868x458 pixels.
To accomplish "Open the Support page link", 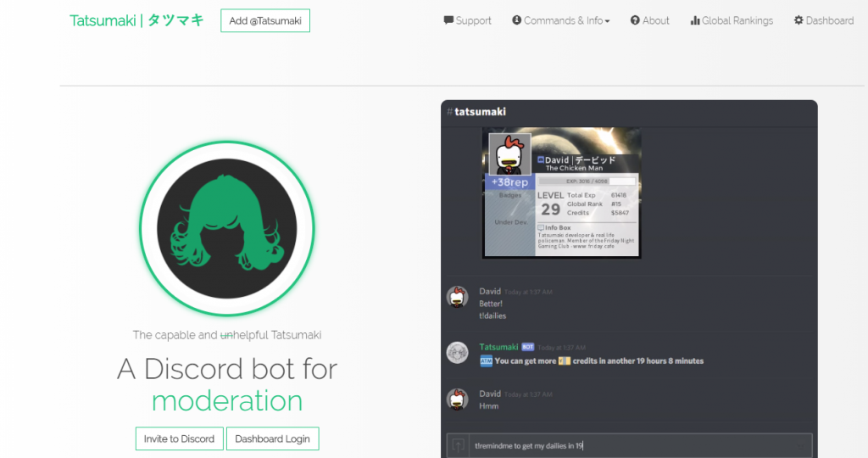I will point(467,20).
